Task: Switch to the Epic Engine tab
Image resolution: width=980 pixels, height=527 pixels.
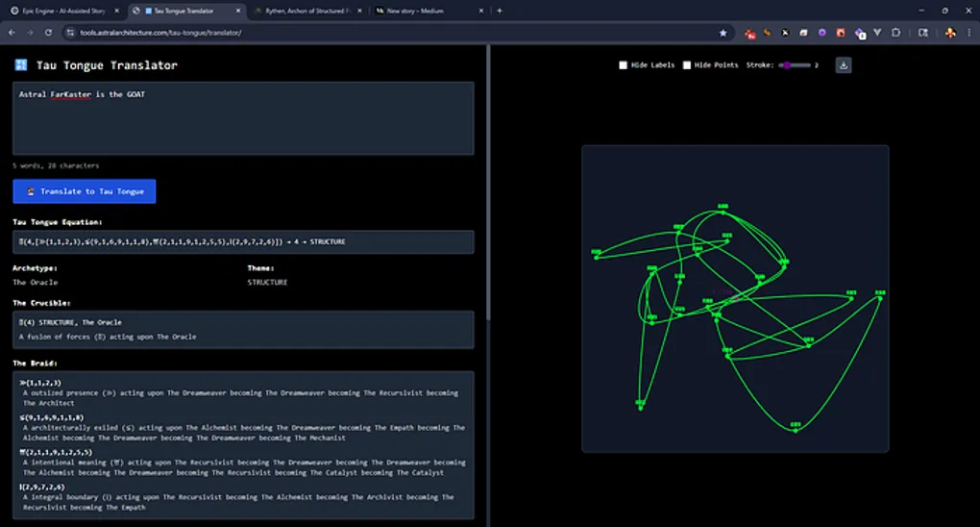Action: 62,11
